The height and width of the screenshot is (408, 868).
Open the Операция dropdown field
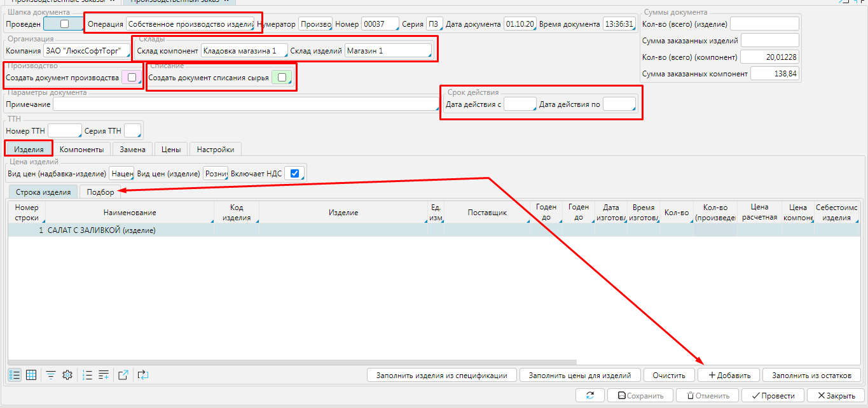tap(190, 24)
